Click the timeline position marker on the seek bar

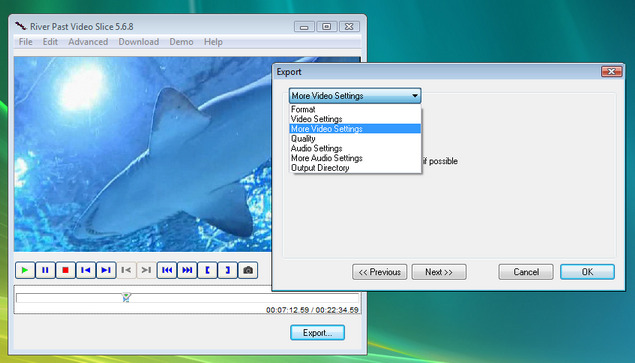pyautogui.click(x=126, y=298)
